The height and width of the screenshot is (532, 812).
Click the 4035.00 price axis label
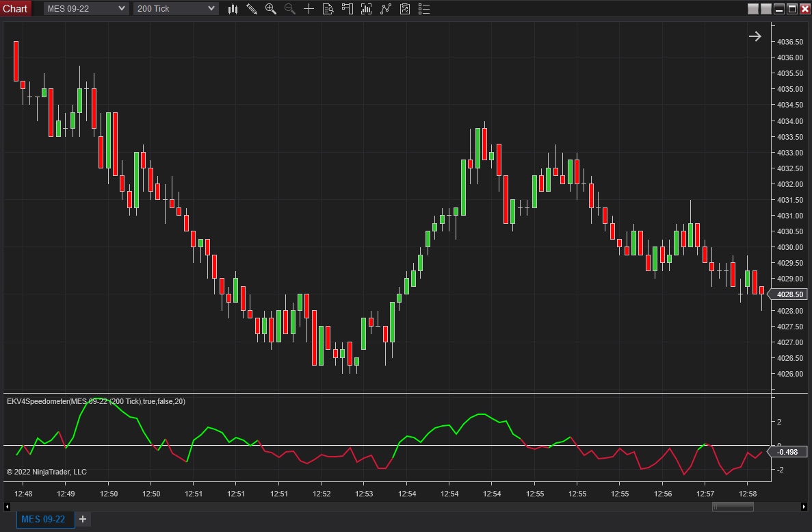(x=790, y=89)
